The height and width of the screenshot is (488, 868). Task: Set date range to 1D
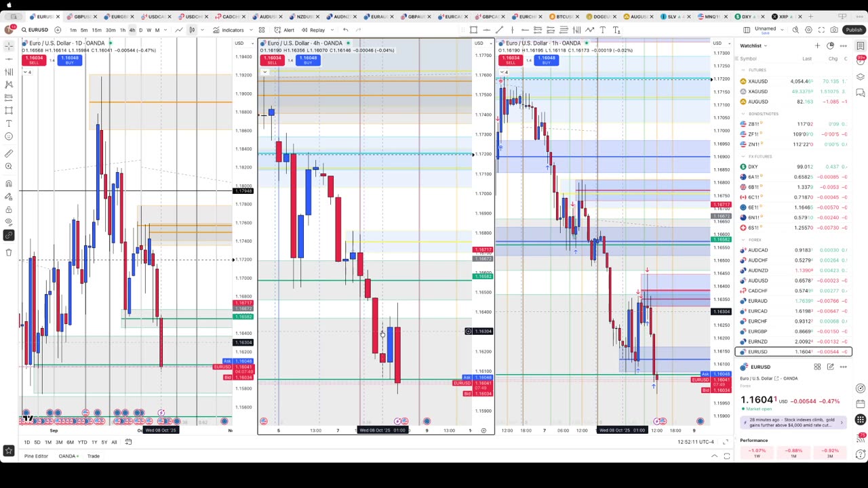(x=27, y=442)
